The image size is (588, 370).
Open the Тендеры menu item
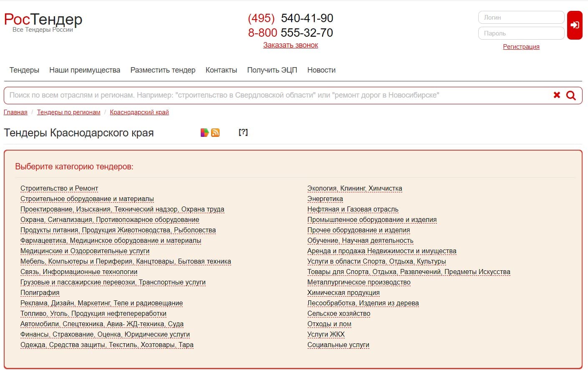[24, 70]
